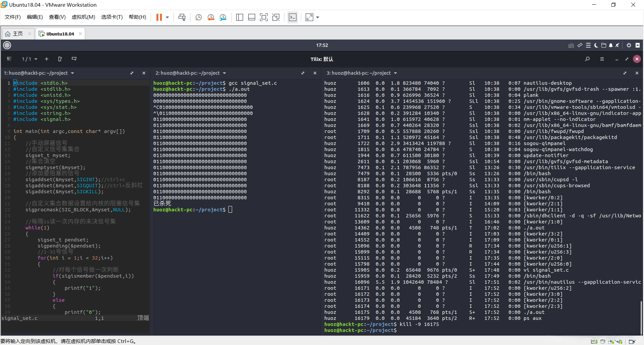Click the take snapshot clock icon
Viewport: 644px width, 345px height.
click(x=199, y=17)
